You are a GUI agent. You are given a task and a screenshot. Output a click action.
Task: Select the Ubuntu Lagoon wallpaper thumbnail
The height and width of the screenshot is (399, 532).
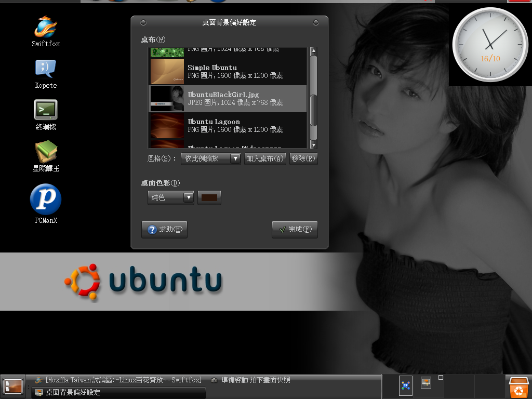tap(167, 126)
